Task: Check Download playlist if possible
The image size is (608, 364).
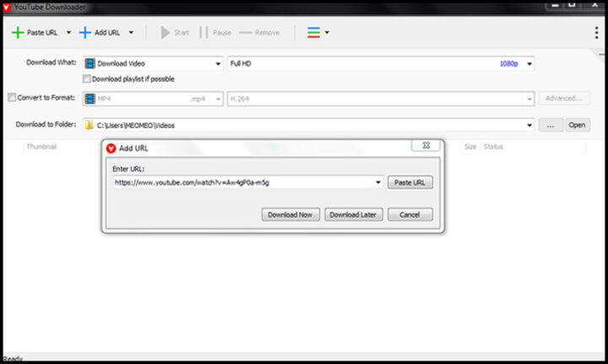Action: (x=87, y=79)
